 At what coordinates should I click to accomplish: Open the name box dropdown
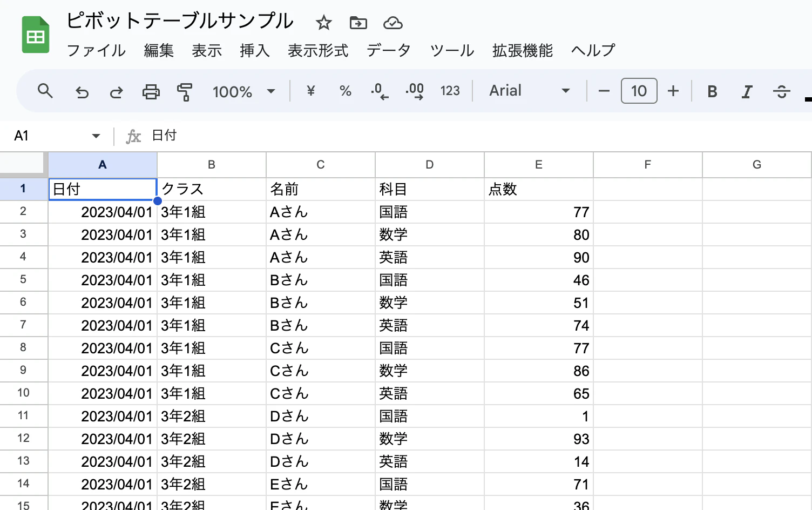96,136
